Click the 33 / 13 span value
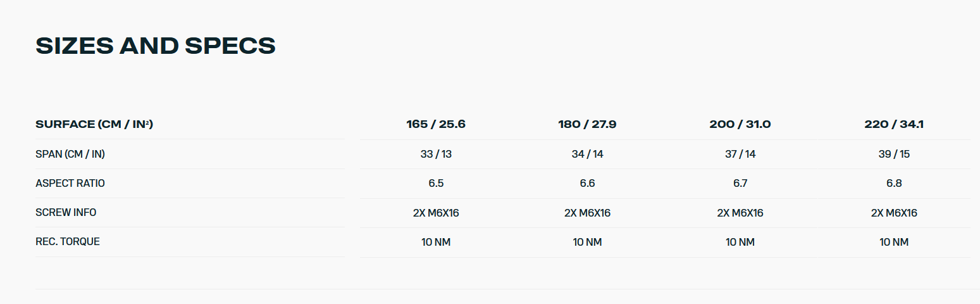Image resolution: width=980 pixels, height=304 pixels. click(x=436, y=154)
